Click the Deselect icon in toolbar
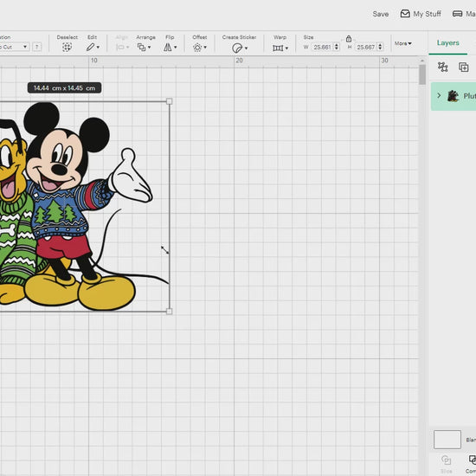Image resolution: width=476 pixels, height=476 pixels. point(67,47)
